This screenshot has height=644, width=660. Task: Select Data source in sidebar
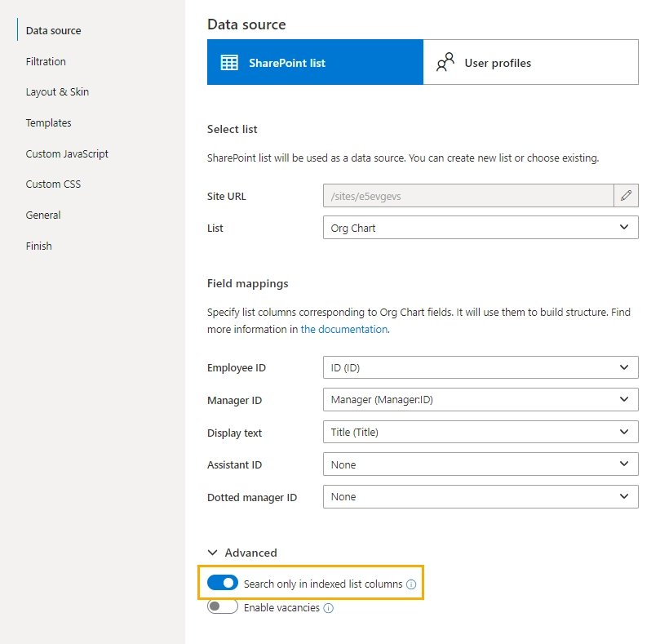tap(54, 30)
